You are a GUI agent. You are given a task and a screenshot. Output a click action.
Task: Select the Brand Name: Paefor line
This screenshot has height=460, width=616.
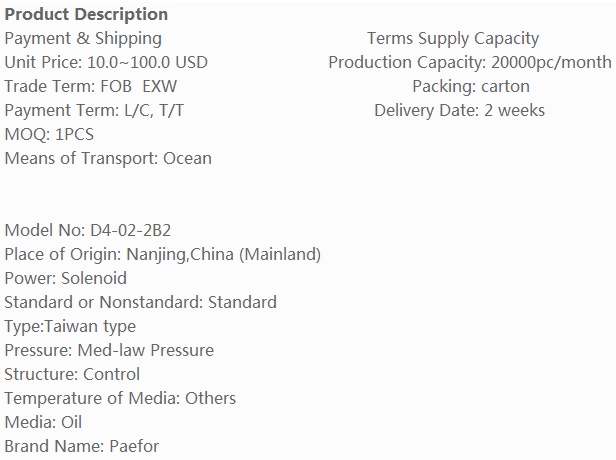click(x=82, y=446)
